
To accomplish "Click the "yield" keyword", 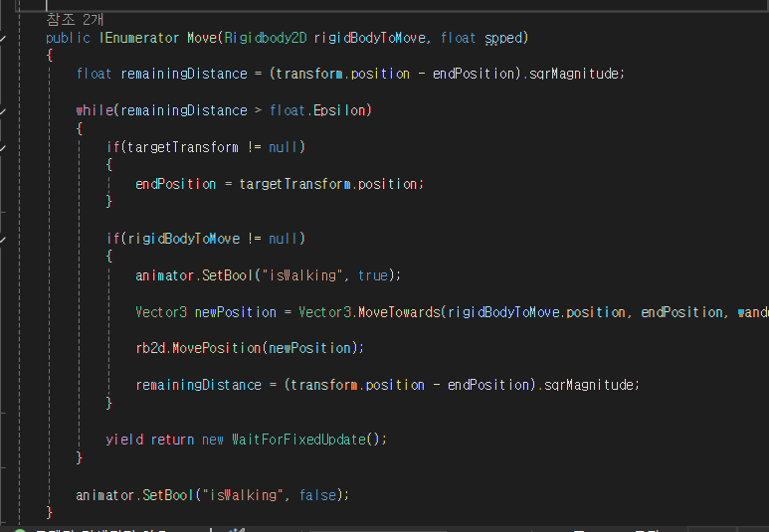I will coord(124,440).
